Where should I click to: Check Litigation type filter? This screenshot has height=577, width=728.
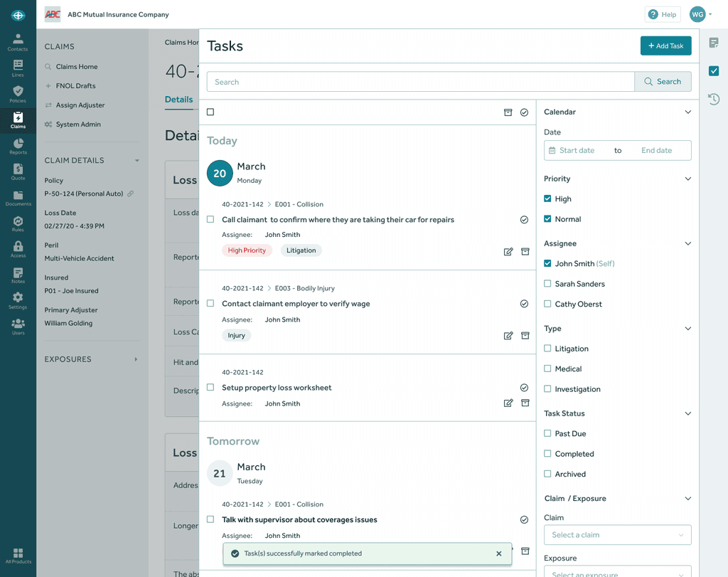(x=547, y=348)
